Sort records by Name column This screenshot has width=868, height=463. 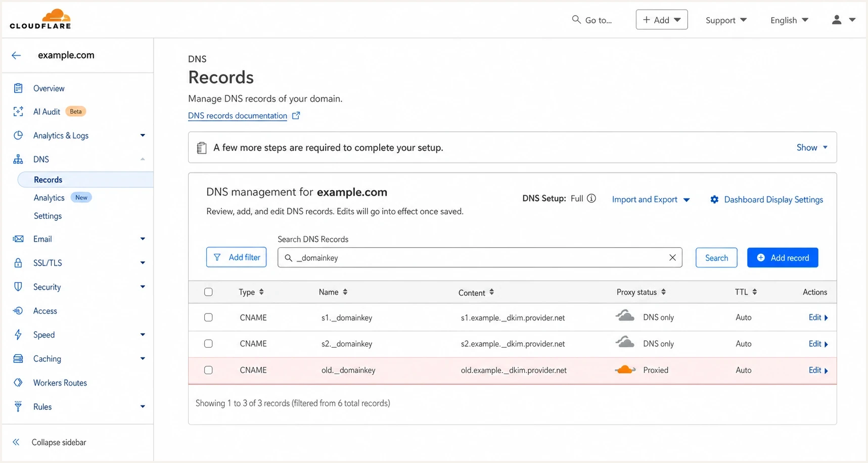(x=333, y=292)
